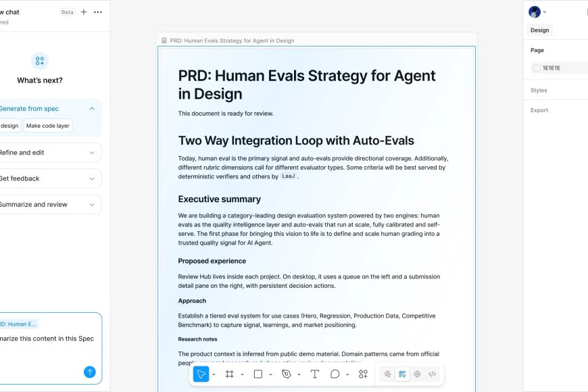Click into the chat prompt text field
The height and width of the screenshot is (392, 588).
click(x=47, y=339)
